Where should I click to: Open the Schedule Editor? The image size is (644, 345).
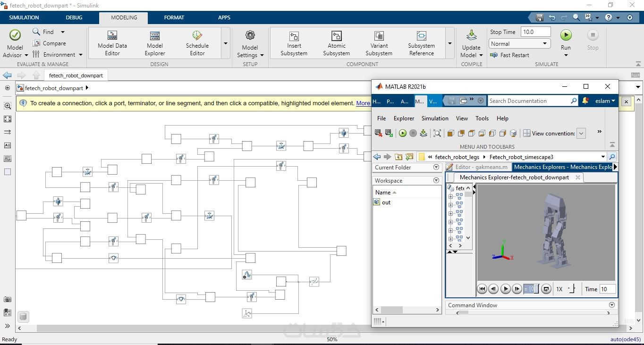(197, 43)
